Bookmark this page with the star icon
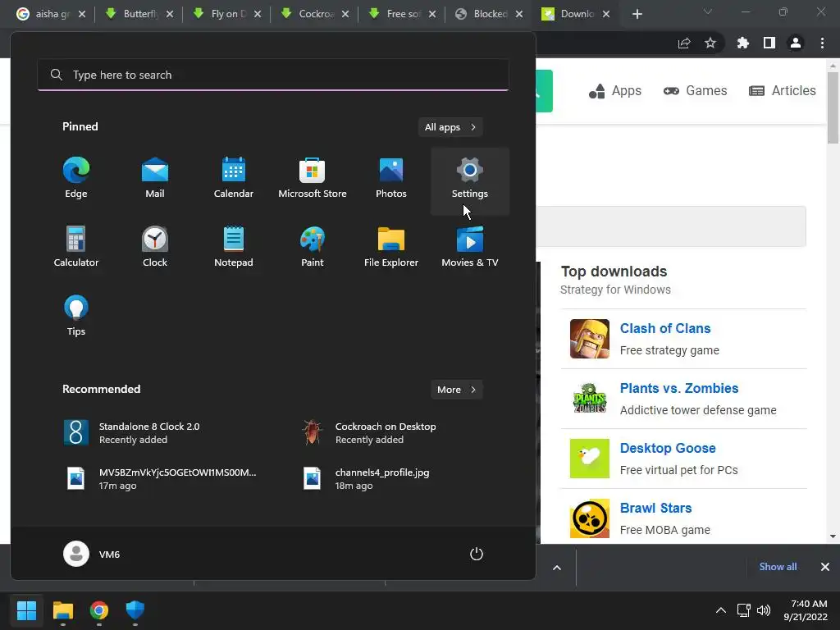 (x=710, y=43)
